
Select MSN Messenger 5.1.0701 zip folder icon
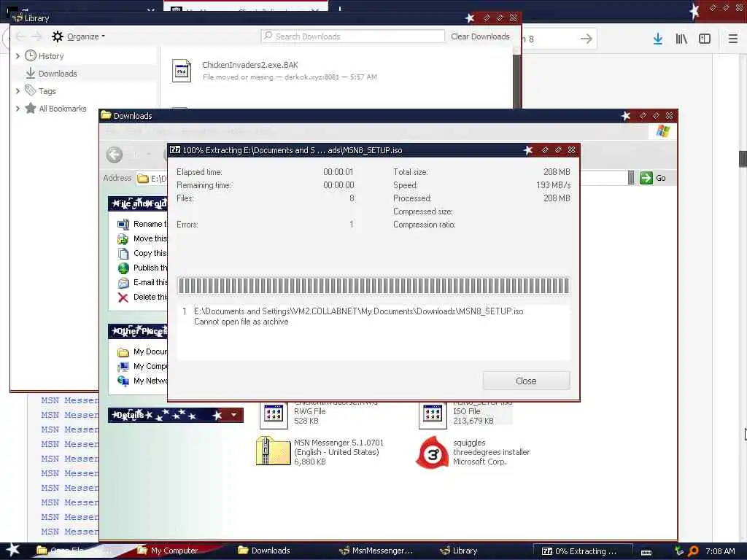(x=273, y=451)
